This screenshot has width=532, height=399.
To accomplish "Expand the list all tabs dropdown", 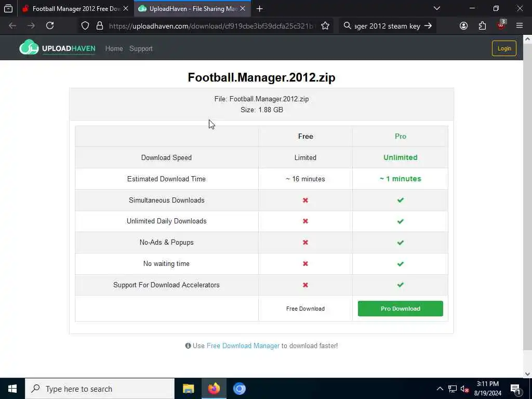I will pos(436,8).
